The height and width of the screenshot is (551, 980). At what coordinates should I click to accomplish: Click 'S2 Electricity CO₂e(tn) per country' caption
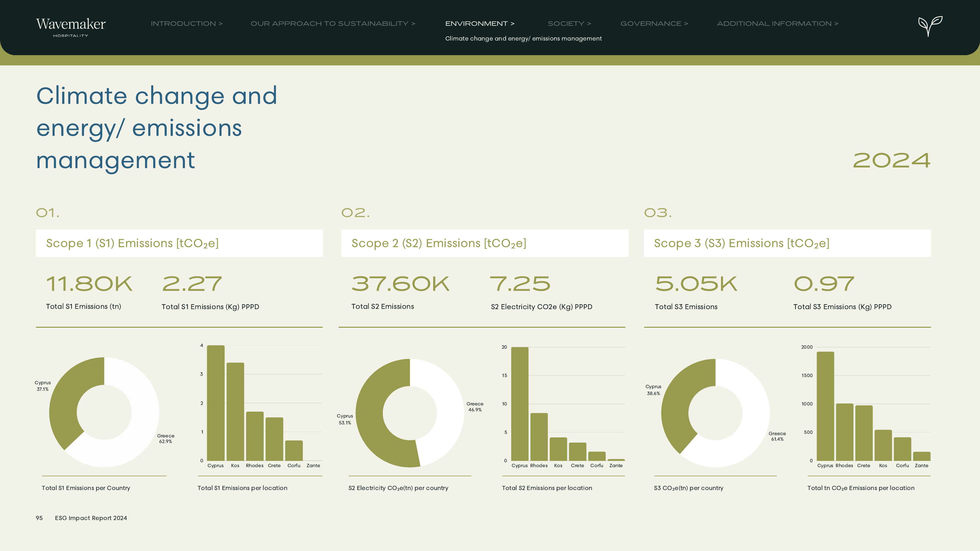398,488
